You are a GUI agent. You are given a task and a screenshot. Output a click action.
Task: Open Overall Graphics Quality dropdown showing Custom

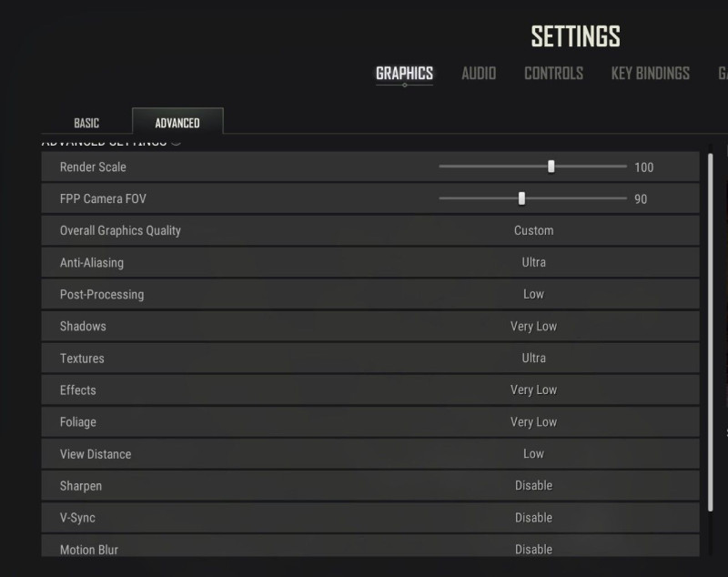click(533, 230)
